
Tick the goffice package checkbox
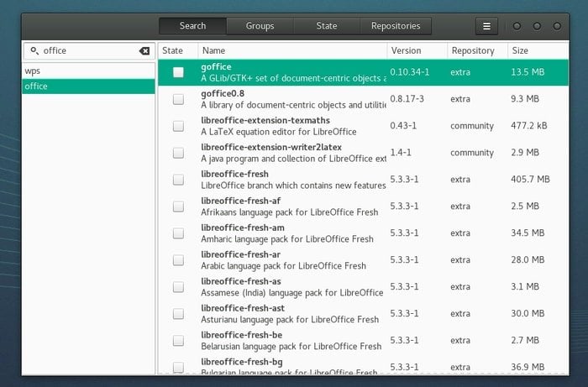click(178, 72)
